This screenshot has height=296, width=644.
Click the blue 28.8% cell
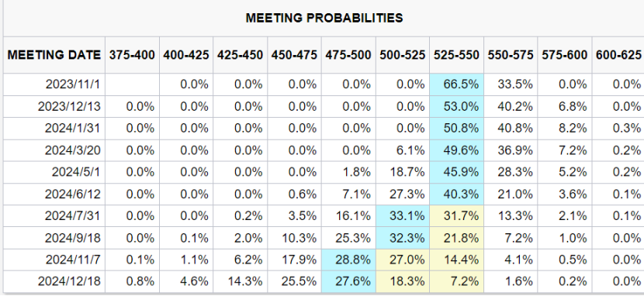[x=348, y=260]
